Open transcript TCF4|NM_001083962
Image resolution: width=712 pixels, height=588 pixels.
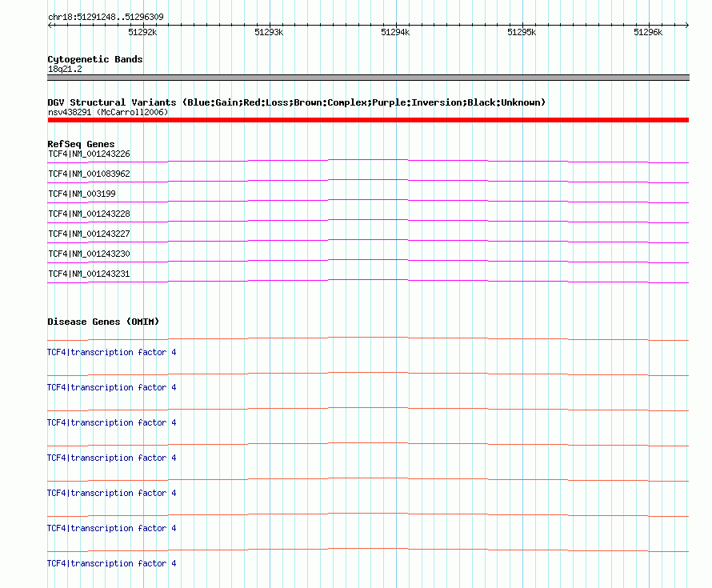(89, 174)
